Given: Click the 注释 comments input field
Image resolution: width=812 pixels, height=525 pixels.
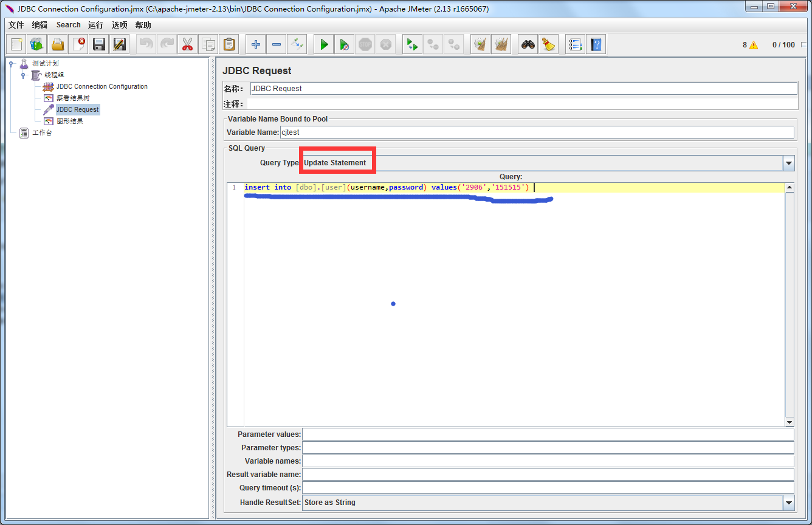Looking at the screenshot, I should (x=523, y=104).
